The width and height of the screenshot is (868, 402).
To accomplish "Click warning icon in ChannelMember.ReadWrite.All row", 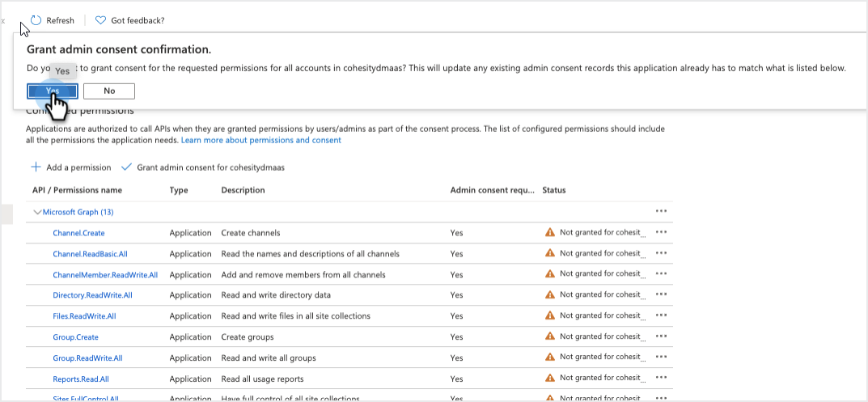I will pyautogui.click(x=550, y=273).
